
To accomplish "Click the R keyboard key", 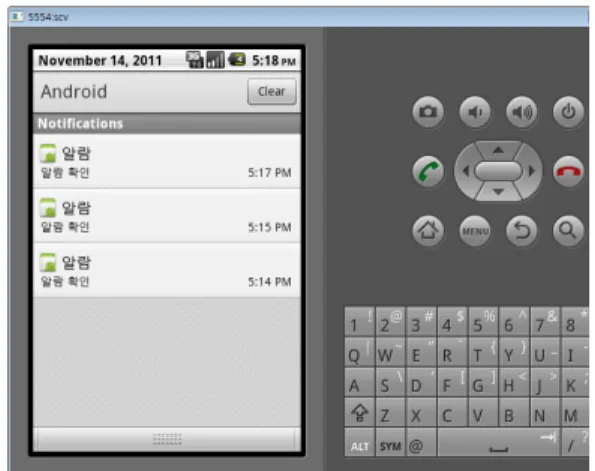I will point(452,352).
